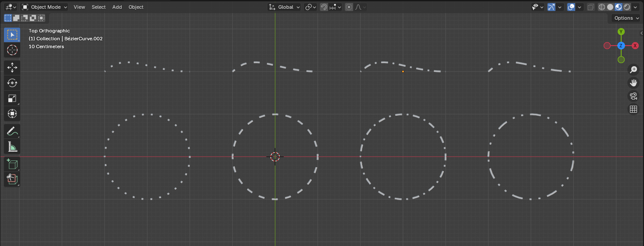644x246 pixels.
Task: Toggle X-ray mode
Action: [591, 7]
